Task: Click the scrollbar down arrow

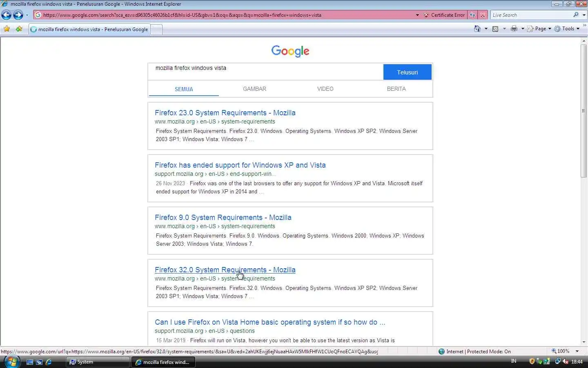Action: pos(584,342)
